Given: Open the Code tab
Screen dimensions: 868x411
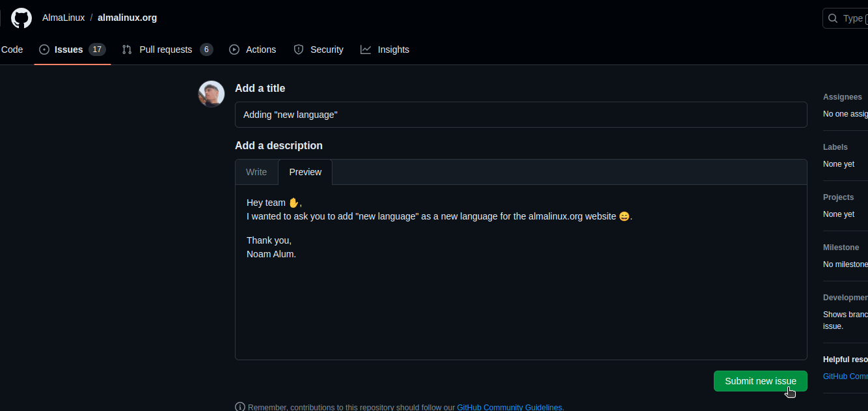Looking at the screenshot, I should coord(12,50).
